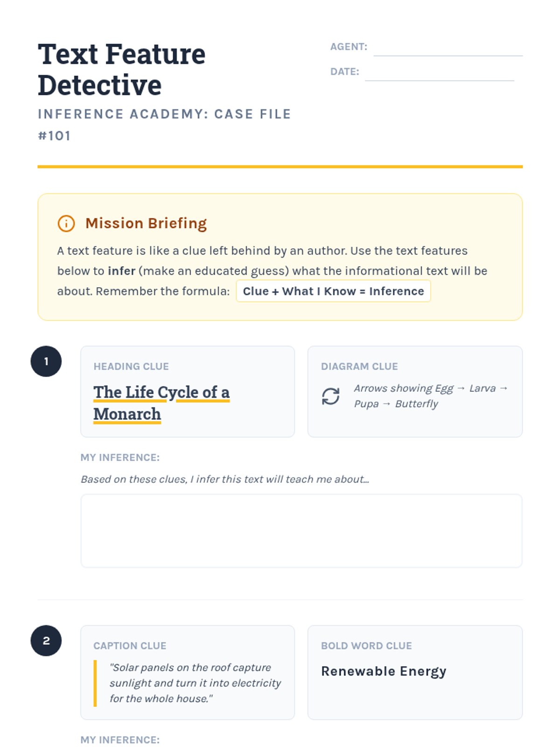Click the 'Clue + What I Know = Inference' formula box

333,291
